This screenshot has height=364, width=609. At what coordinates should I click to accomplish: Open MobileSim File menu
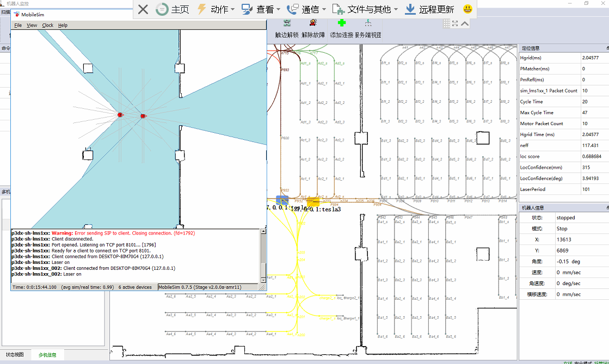(x=18, y=25)
